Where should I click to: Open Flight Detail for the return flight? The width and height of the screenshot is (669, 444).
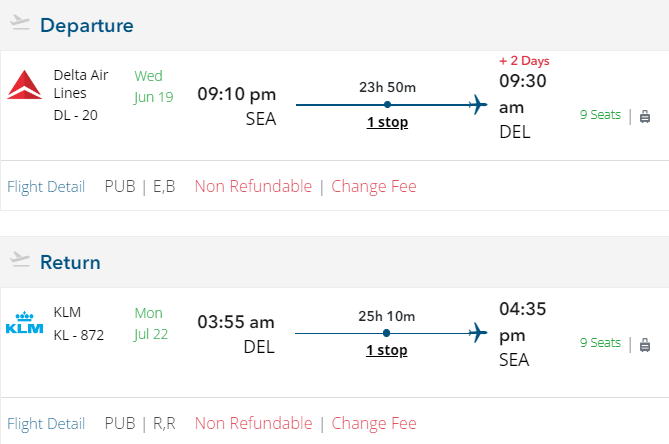pyautogui.click(x=46, y=423)
